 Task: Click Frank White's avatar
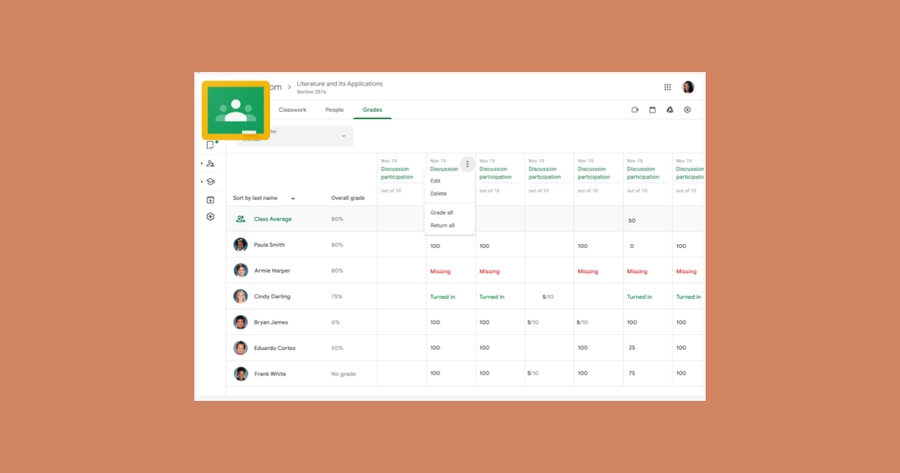[x=240, y=374]
